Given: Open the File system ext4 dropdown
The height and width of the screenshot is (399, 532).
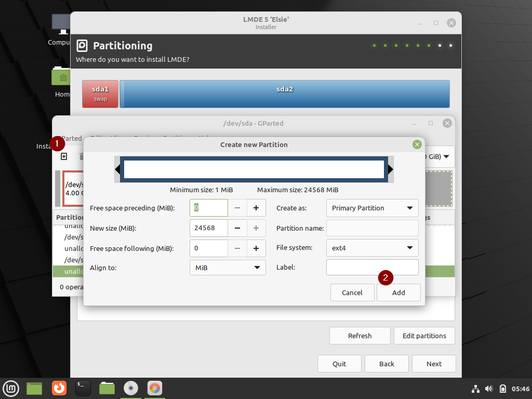Looking at the screenshot, I should click(372, 248).
